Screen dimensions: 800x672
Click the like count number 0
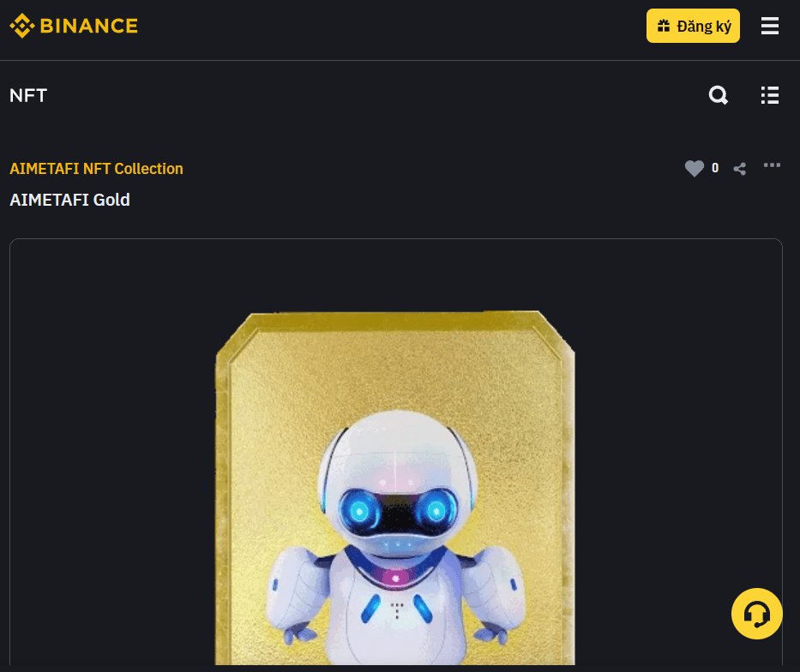click(715, 168)
